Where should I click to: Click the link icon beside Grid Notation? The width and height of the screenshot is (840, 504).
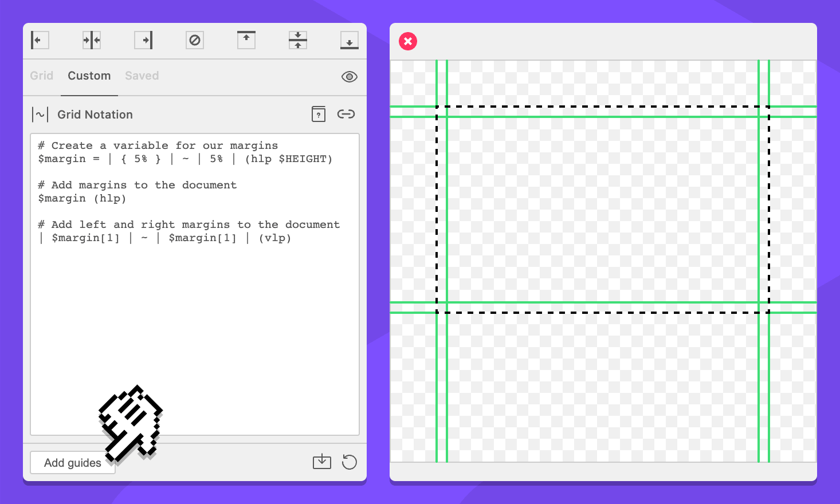[x=346, y=114]
